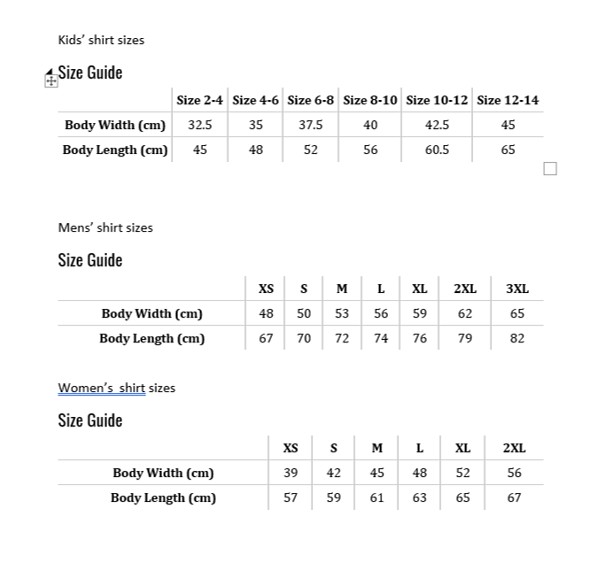Click the Size Guide heading under Women's shirt sizes
This screenshot has height=577, width=610.
90,420
